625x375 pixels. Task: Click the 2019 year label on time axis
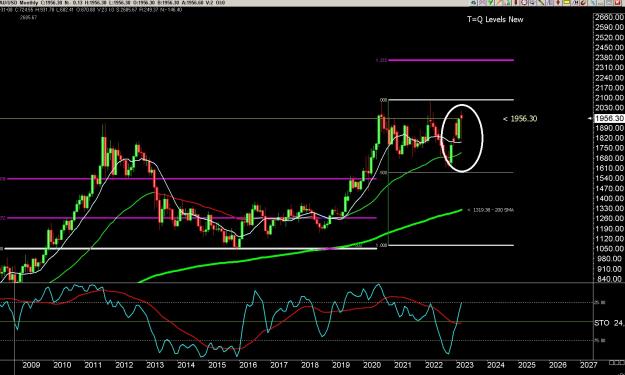coord(341,365)
